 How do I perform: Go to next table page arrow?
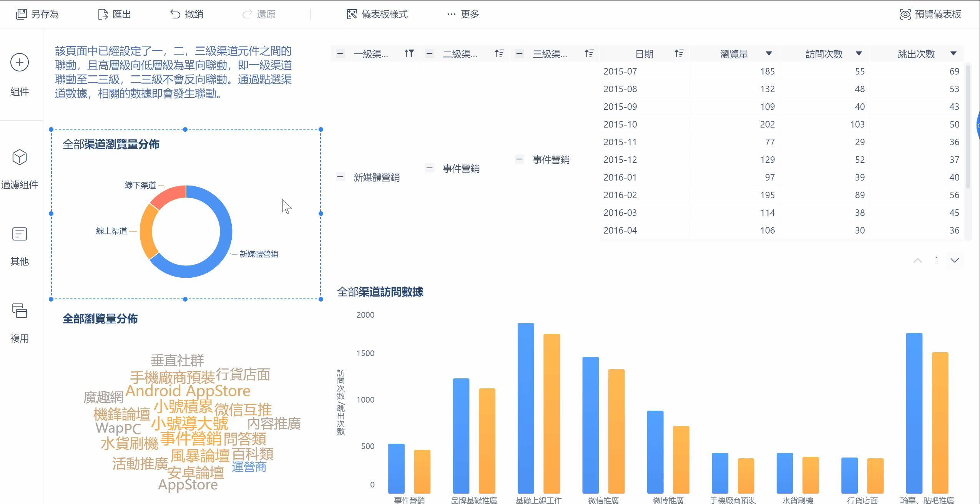pos(955,260)
